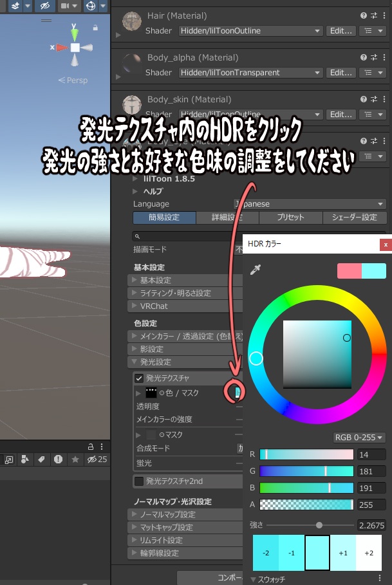Click the -2 exposure swatch
Screen dimensions: 392x585
pos(266,553)
